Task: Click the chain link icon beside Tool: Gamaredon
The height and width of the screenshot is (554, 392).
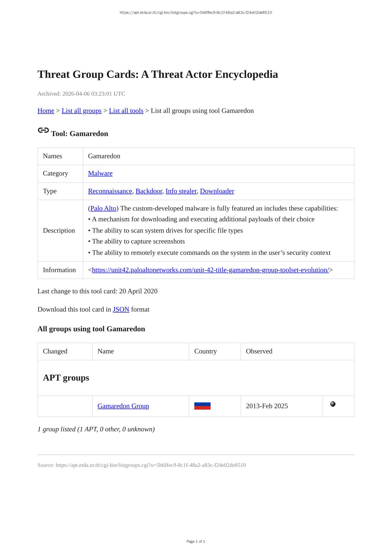Action: (43, 130)
